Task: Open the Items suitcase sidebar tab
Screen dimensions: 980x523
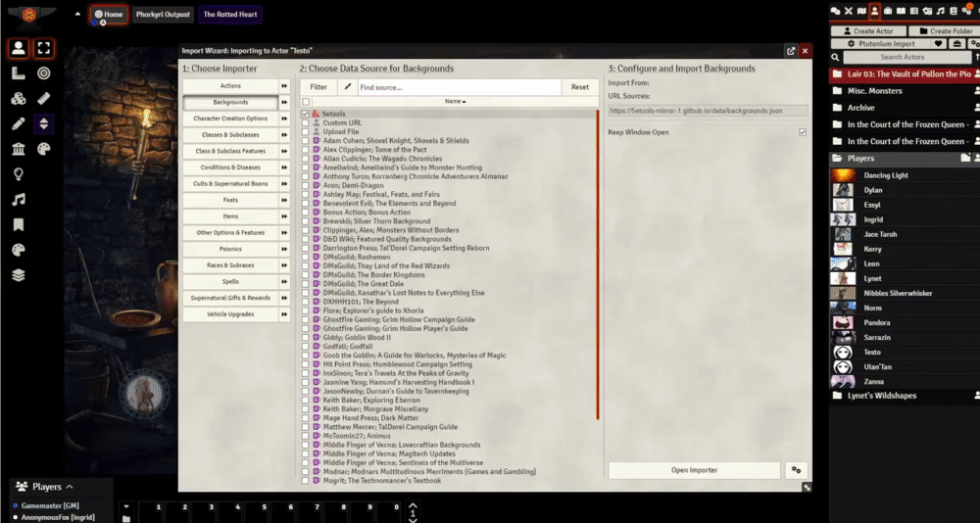Action: pos(888,11)
